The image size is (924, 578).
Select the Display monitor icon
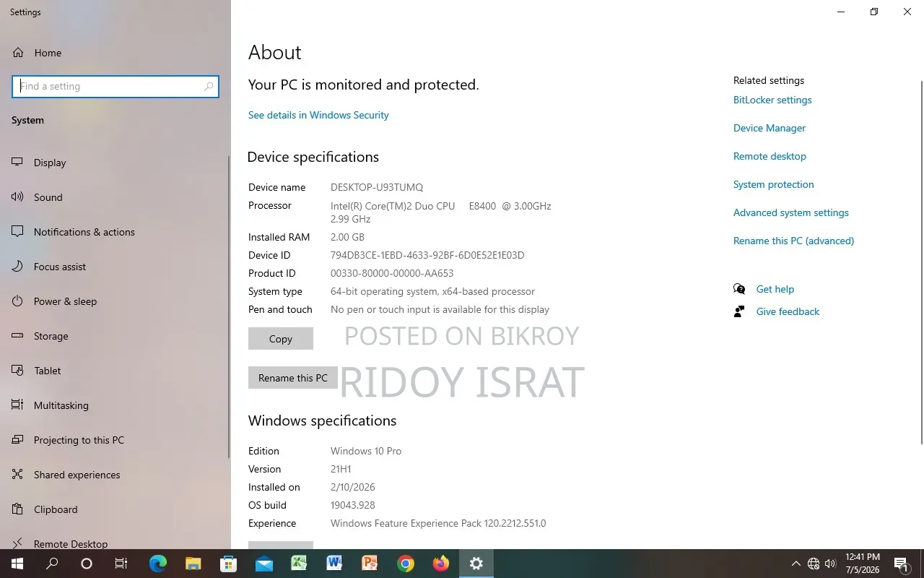coord(18,163)
